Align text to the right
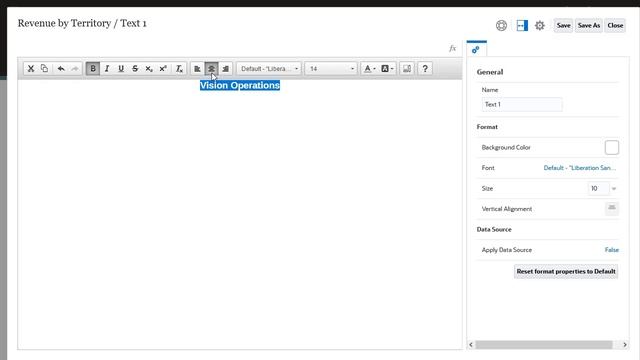 click(226, 69)
